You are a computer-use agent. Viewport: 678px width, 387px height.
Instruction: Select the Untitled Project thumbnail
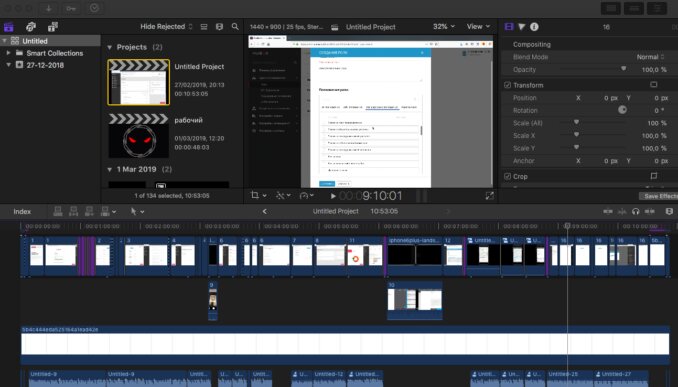(x=138, y=83)
